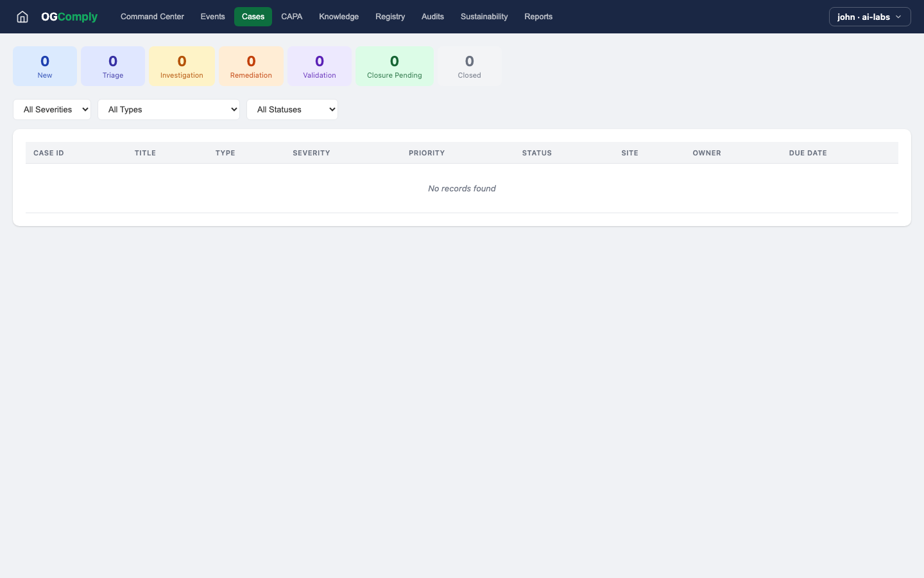
Task: Open the Events navigation item
Action: pos(212,17)
